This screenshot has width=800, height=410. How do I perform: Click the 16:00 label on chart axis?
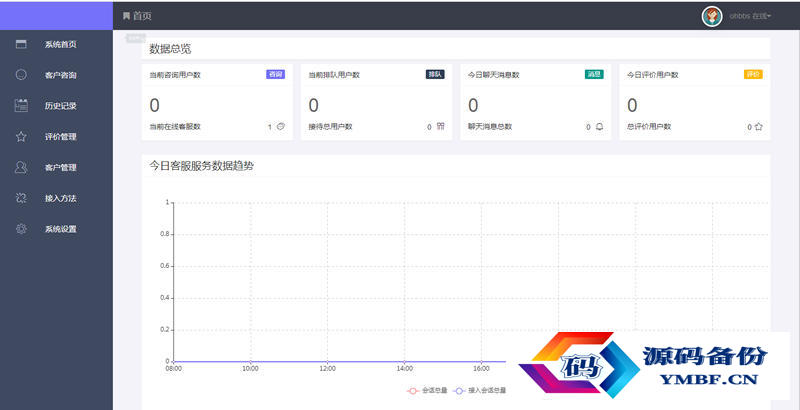(481, 368)
